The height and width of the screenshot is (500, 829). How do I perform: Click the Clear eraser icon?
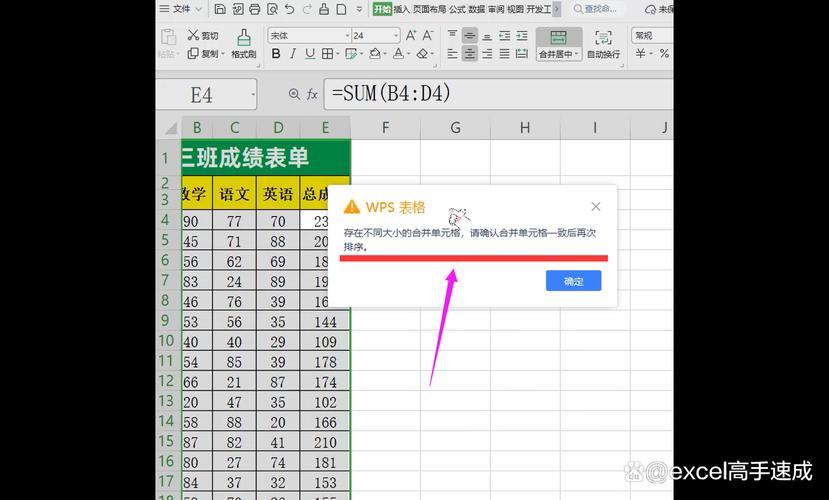(422, 53)
